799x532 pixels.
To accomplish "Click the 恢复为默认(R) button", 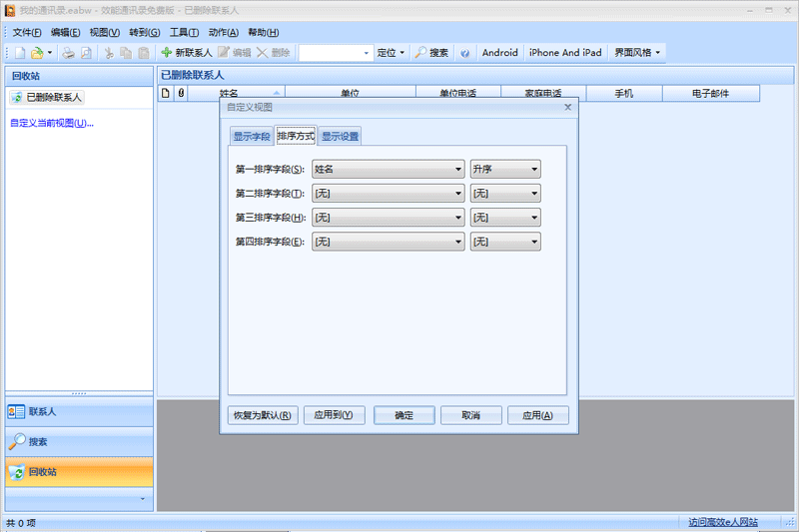I will [x=263, y=415].
